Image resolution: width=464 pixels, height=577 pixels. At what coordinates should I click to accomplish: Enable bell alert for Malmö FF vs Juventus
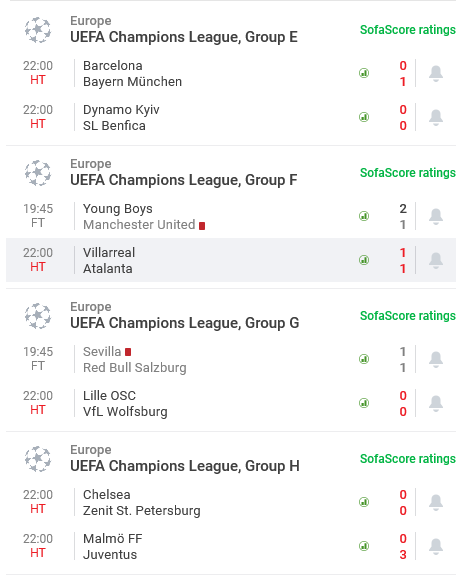click(436, 546)
